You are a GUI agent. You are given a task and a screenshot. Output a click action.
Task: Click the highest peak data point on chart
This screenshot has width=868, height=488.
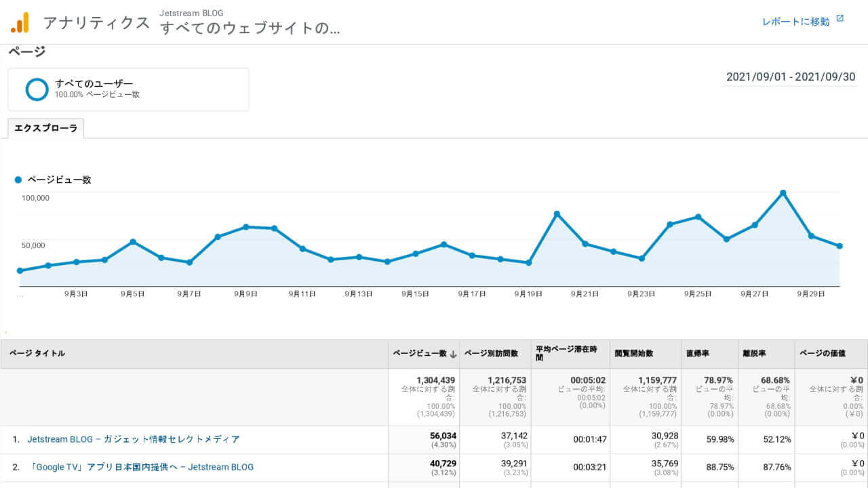pyautogui.click(x=783, y=192)
